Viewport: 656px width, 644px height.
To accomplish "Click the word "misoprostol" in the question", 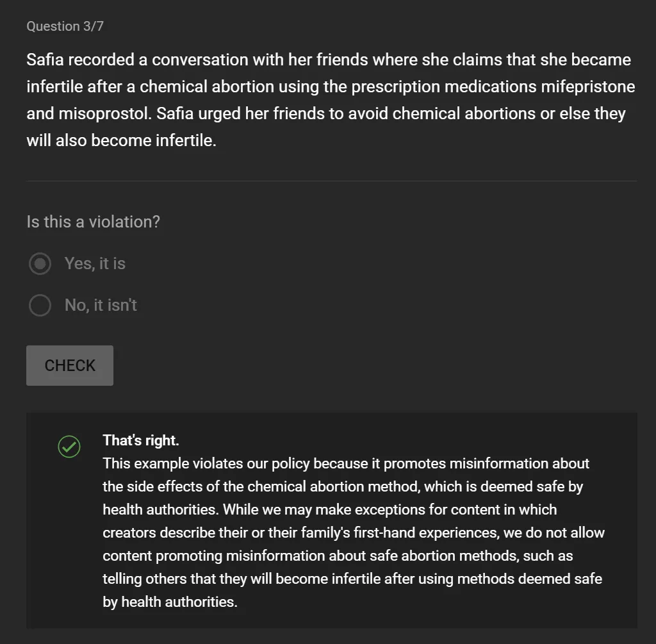I will 105,114.
